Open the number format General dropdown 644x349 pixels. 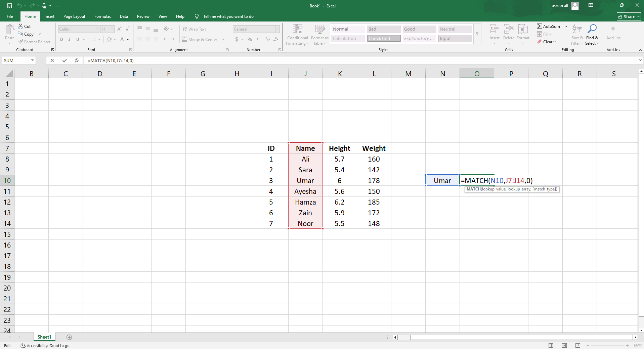tap(277, 29)
